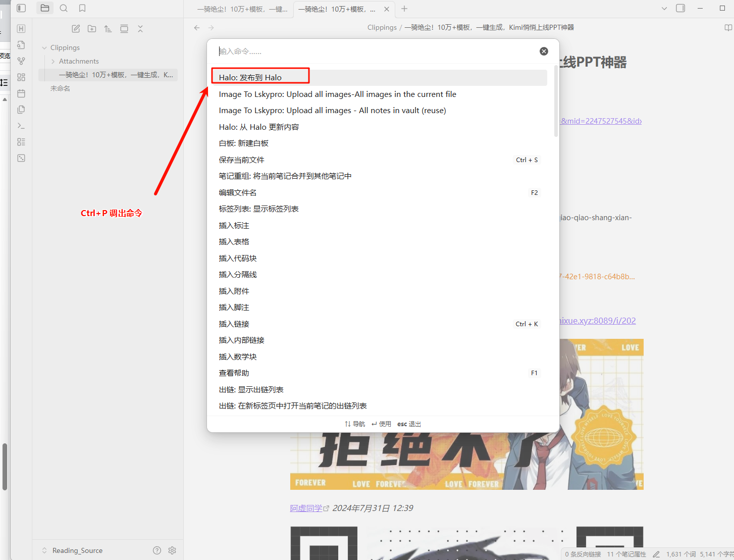Create a new note in file explorer

tap(76, 29)
